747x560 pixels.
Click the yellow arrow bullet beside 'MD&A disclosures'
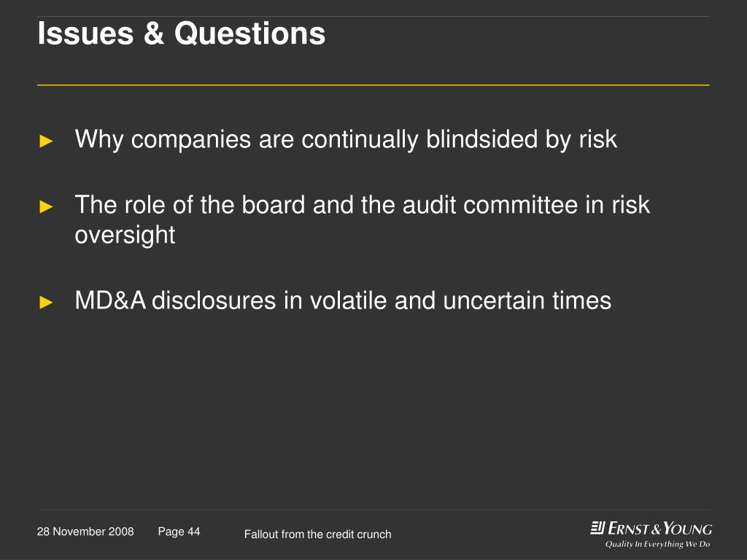pyautogui.click(x=46, y=302)
